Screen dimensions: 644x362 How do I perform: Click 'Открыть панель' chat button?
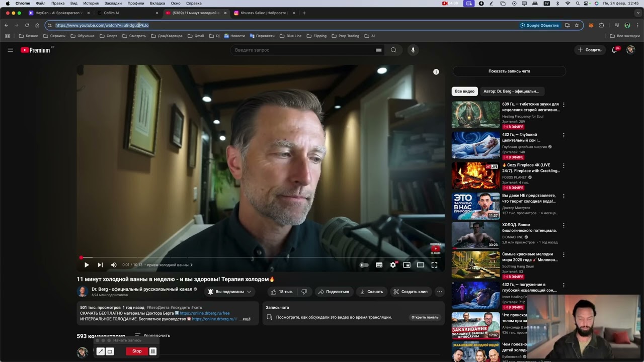click(425, 317)
